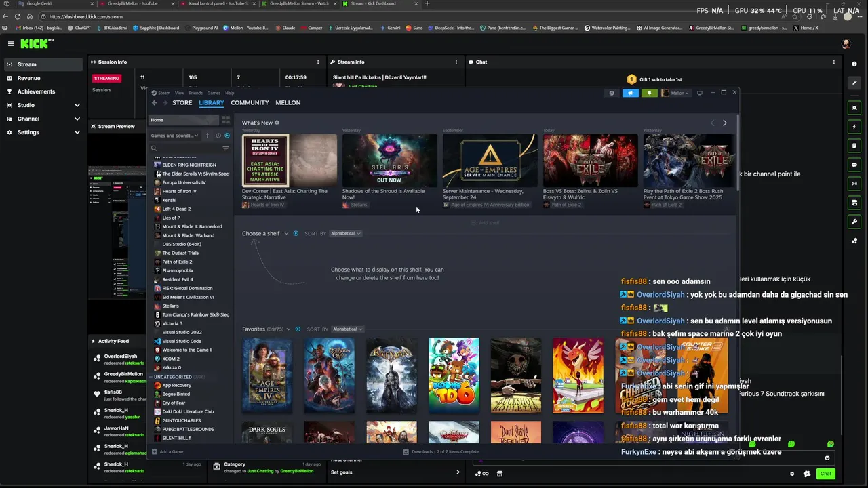Click Kick wrench tools icon
Viewport: 868px width, 488px height.
[854, 222]
